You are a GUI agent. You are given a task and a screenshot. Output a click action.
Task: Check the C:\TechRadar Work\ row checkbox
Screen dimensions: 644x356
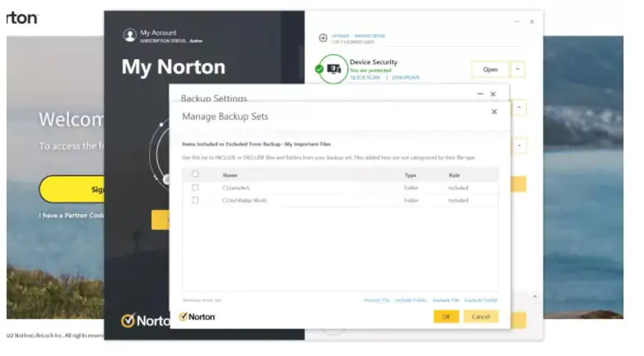tap(195, 200)
